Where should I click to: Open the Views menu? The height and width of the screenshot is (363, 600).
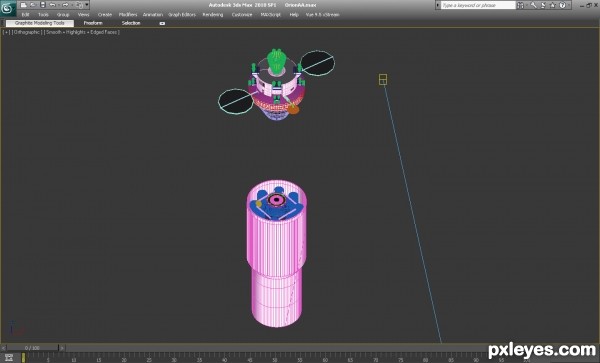[x=83, y=15]
